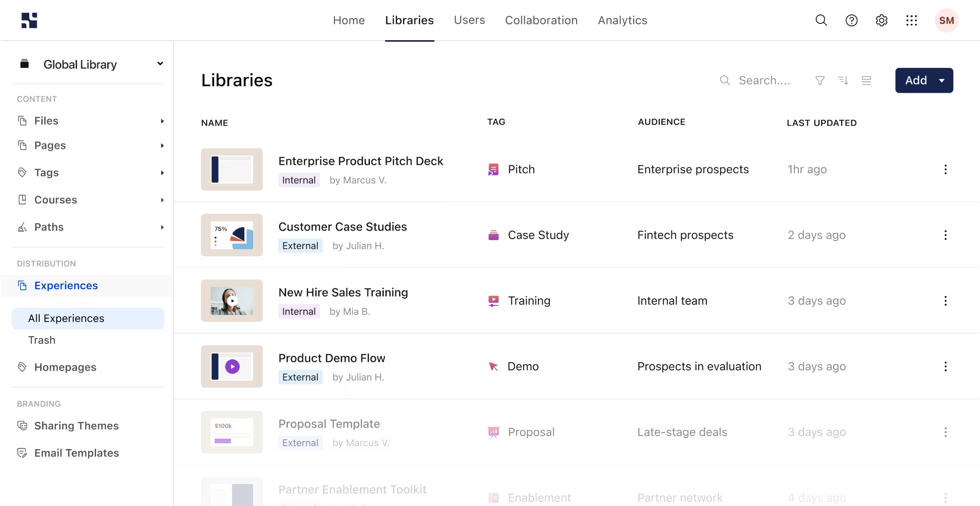Expand the Courses section arrow

point(162,200)
